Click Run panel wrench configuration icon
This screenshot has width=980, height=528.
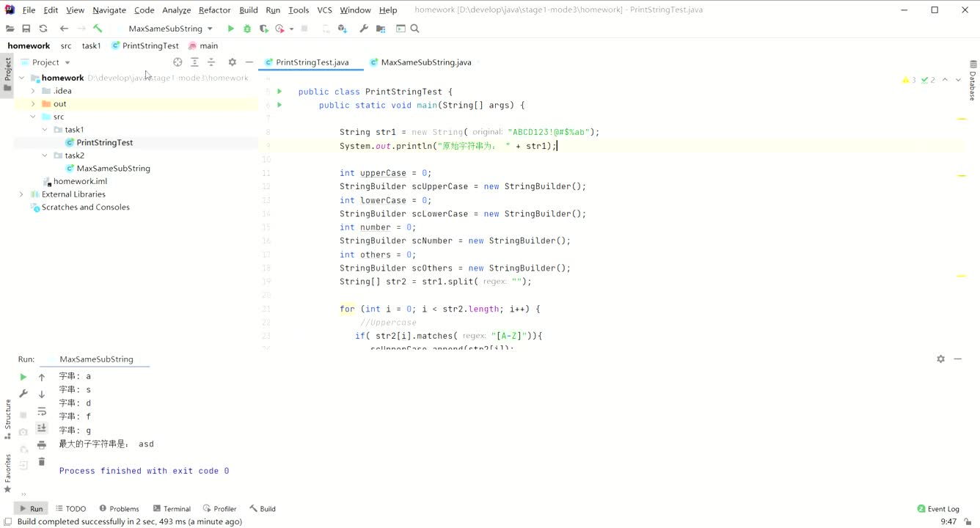(x=23, y=394)
